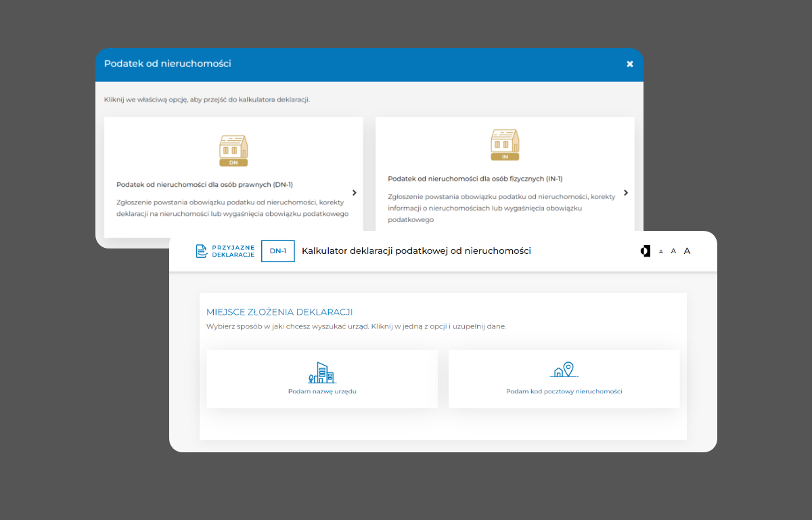Click the DN-1 card description about legal persons
812x520 pixels.
click(x=232, y=209)
